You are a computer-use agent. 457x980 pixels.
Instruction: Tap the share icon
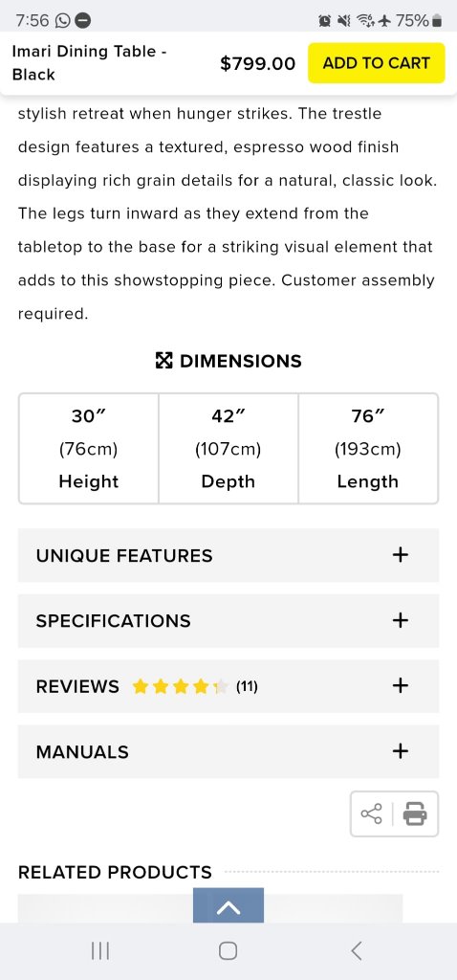pyautogui.click(x=372, y=813)
